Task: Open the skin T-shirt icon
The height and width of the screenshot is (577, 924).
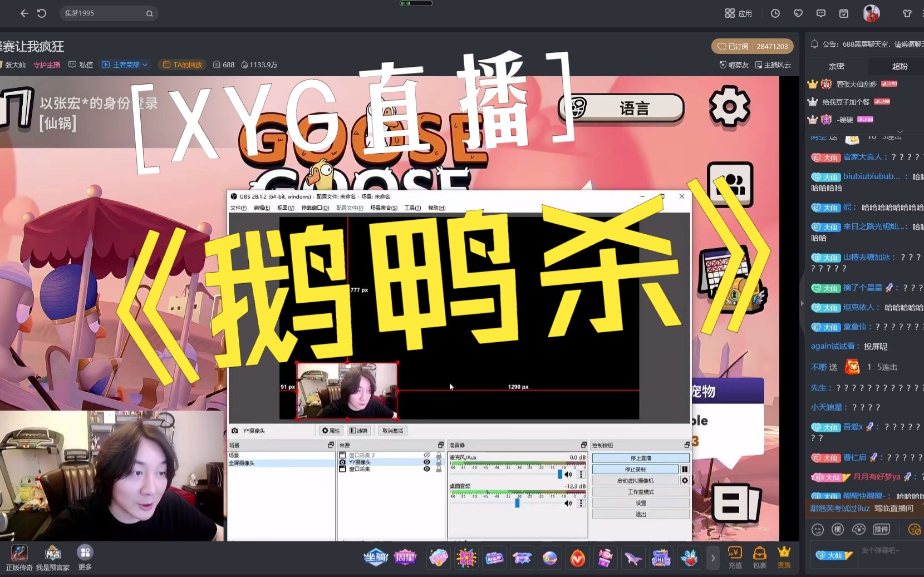Action: (907, 13)
